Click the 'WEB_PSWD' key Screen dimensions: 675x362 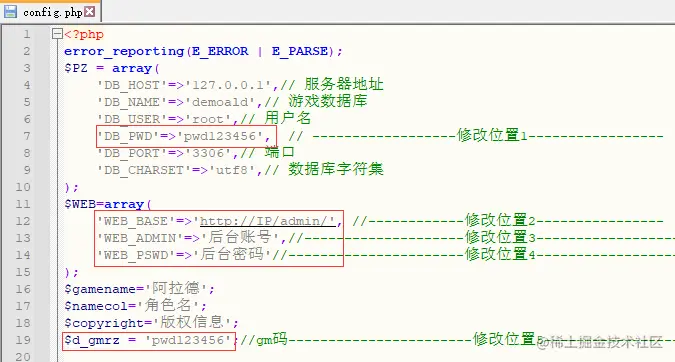(136, 255)
